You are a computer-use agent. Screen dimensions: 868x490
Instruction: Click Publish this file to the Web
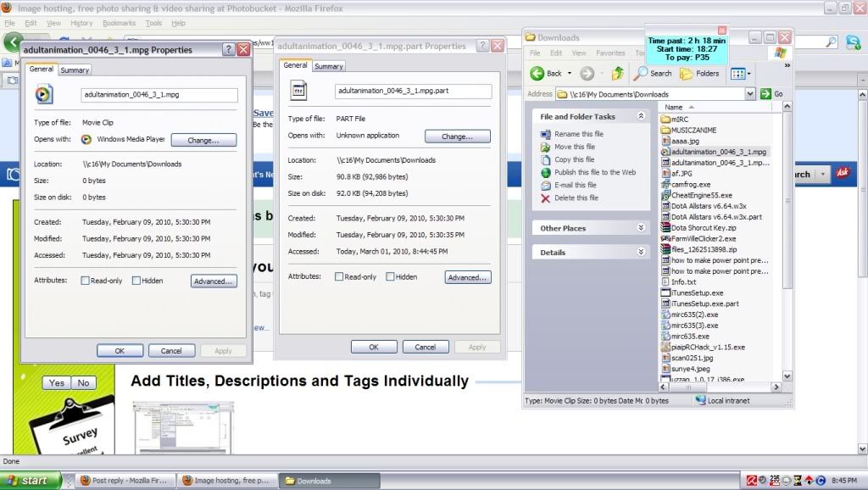tap(595, 172)
